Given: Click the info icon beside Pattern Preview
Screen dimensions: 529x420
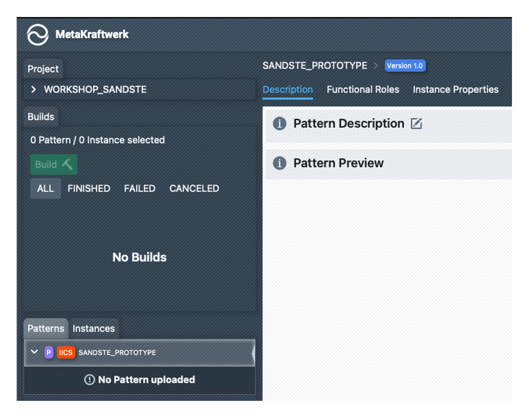Looking at the screenshot, I should pyautogui.click(x=280, y=163).
